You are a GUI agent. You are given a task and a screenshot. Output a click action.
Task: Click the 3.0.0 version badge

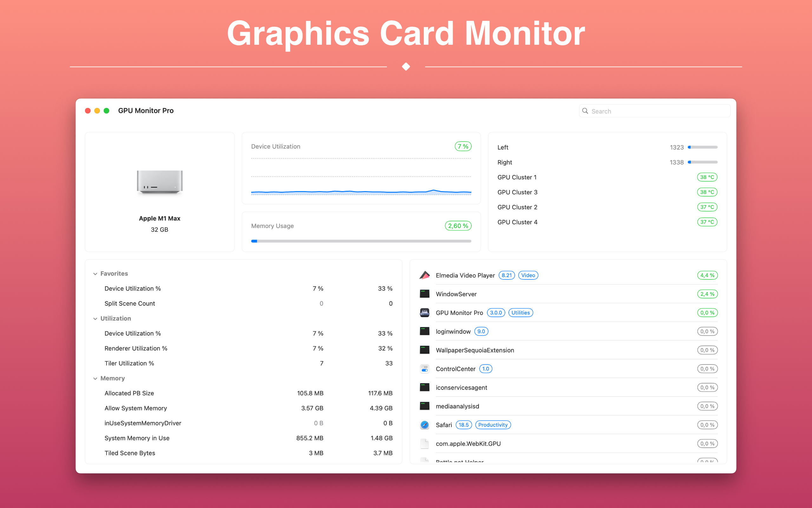pos(496,312)
